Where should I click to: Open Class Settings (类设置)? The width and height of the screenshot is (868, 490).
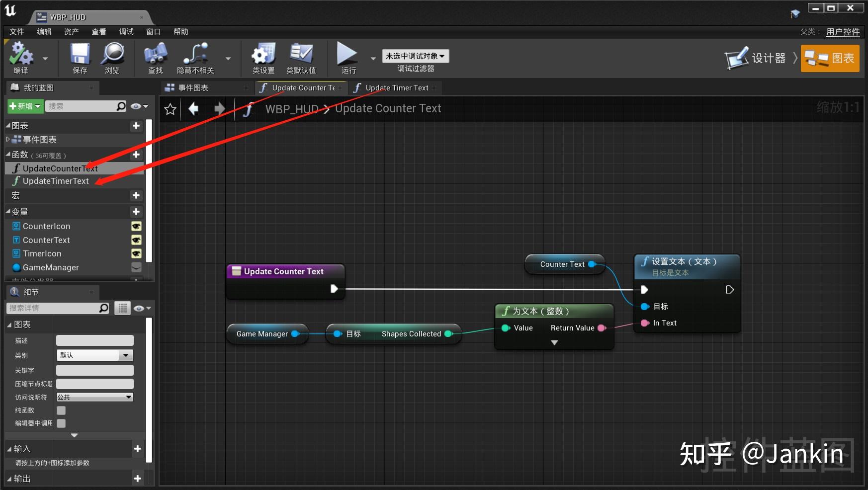click(x=263, y=57)
